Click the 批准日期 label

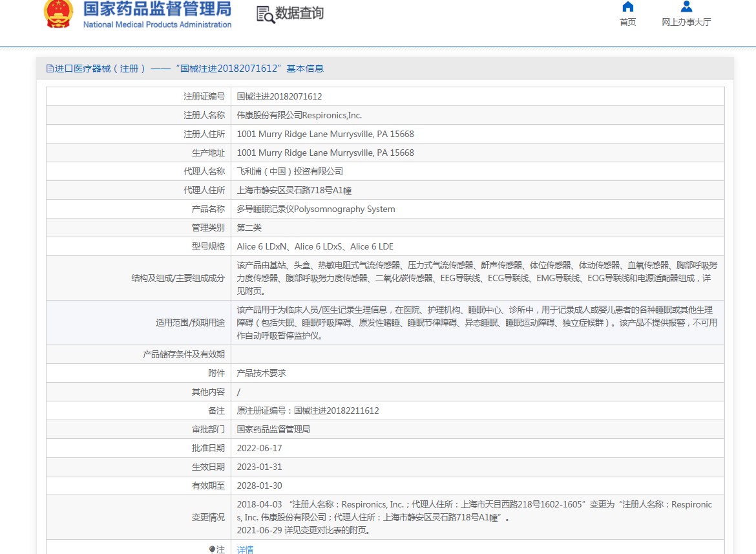[x=208, y=449]
